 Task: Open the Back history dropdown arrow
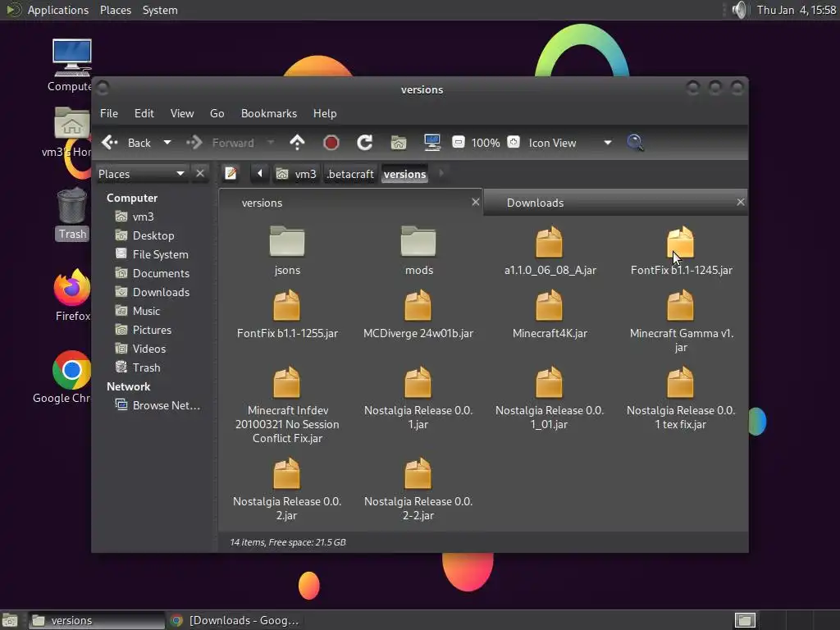tap(167, 143)
